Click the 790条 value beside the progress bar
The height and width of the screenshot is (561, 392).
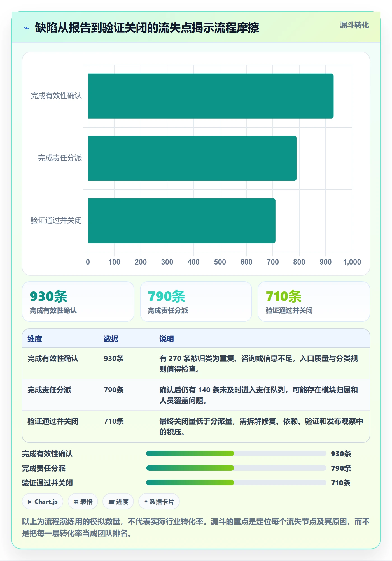point(341,468)
